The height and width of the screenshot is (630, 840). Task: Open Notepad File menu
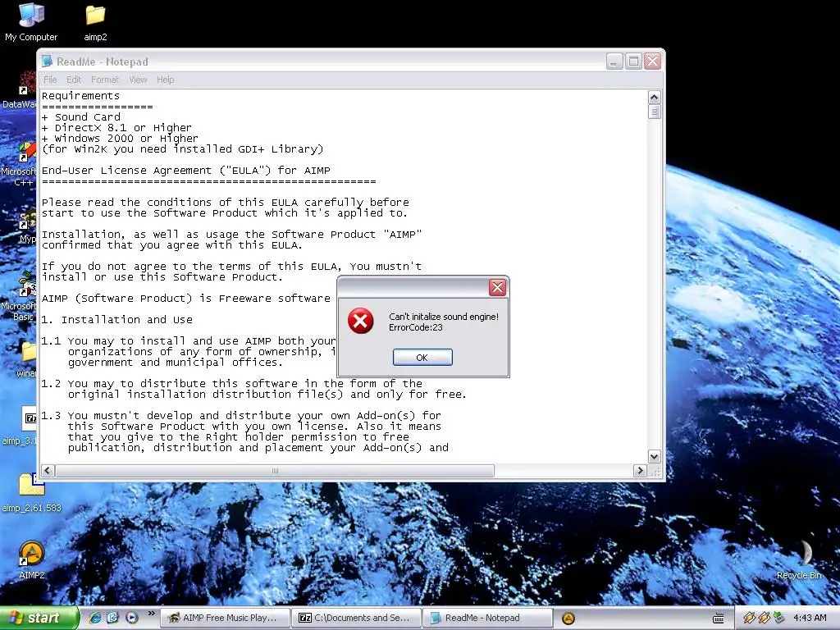point(50,80)
